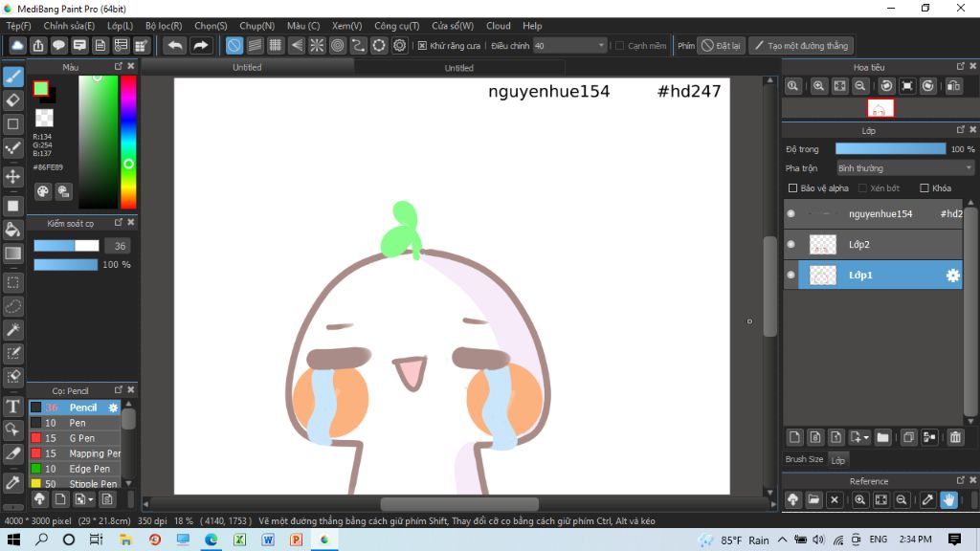Switch to the Brush Size tab
This screenshot has width=980, height=551.
(804, 459)
